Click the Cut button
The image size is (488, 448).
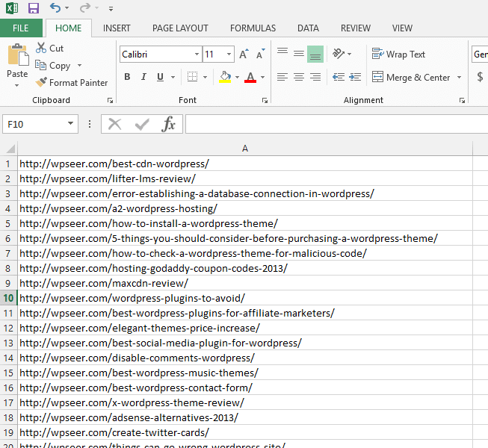coord(50,49)
